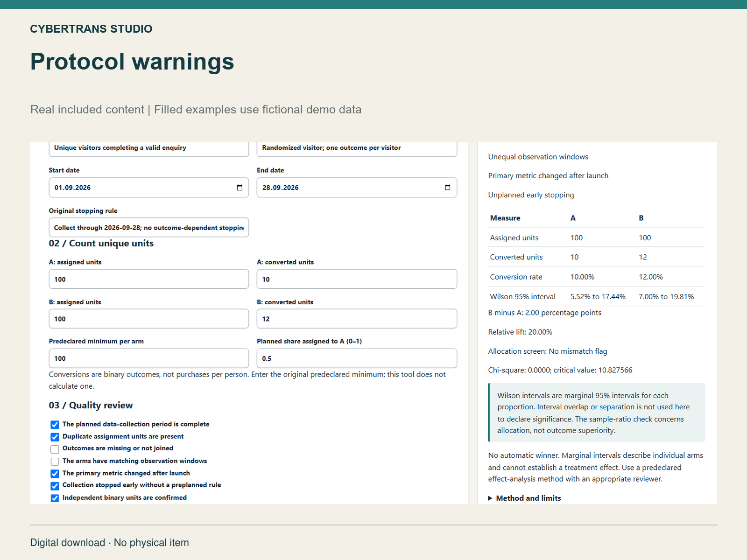Image resolution: width=747 pixels, height=560 pixels.
Task: Check 'The arms have matching observation windows'
Action: (55, 462)
